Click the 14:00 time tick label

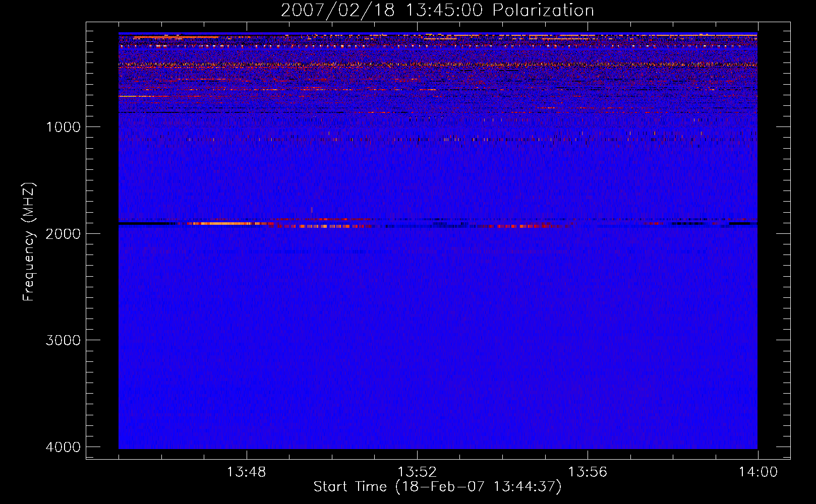click(x=758, y=472)
